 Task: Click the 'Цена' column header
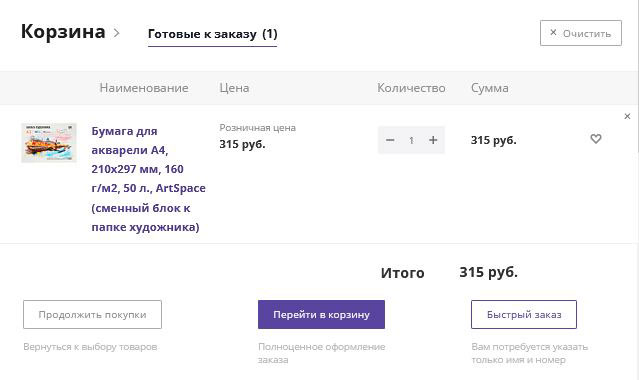[234, 88]
